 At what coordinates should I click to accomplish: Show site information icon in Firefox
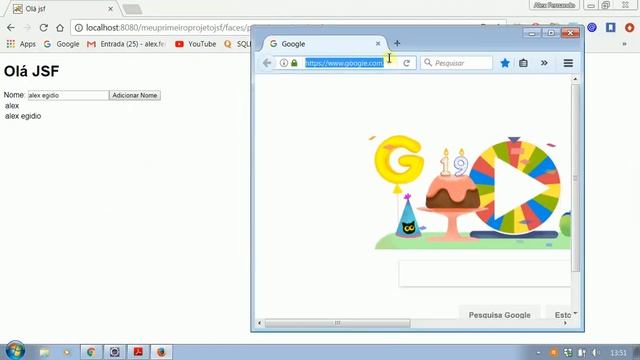(x=284, y=63)
